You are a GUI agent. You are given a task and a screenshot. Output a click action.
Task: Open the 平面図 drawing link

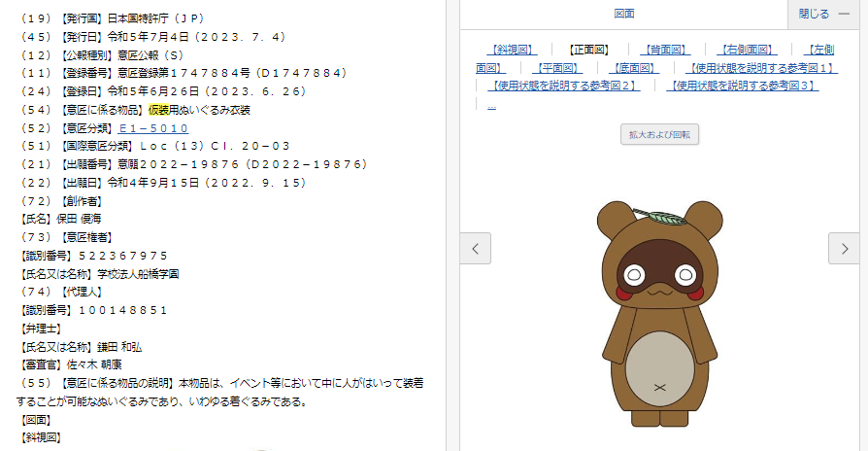(x=557, y=68)
